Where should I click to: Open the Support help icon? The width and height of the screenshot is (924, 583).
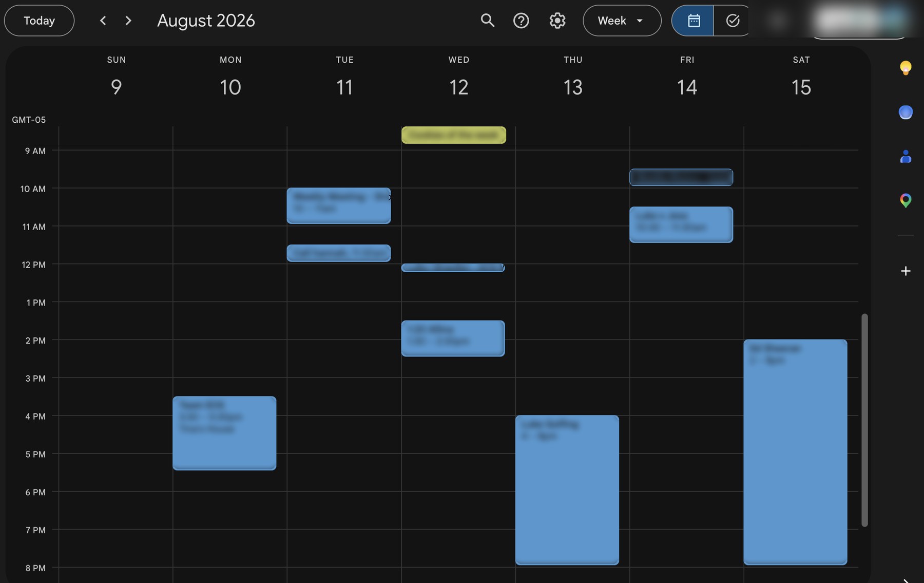tap(521, 21)
